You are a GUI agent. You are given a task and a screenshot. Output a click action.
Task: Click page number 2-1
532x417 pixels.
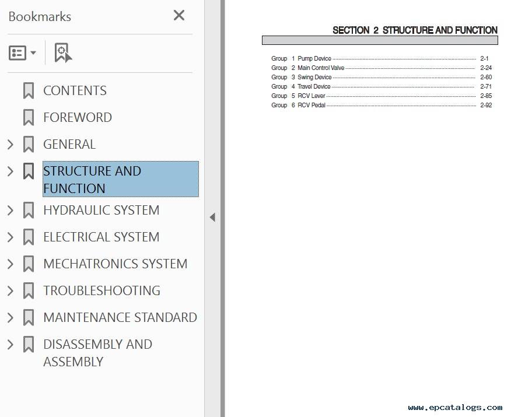(x=484, y=58)
